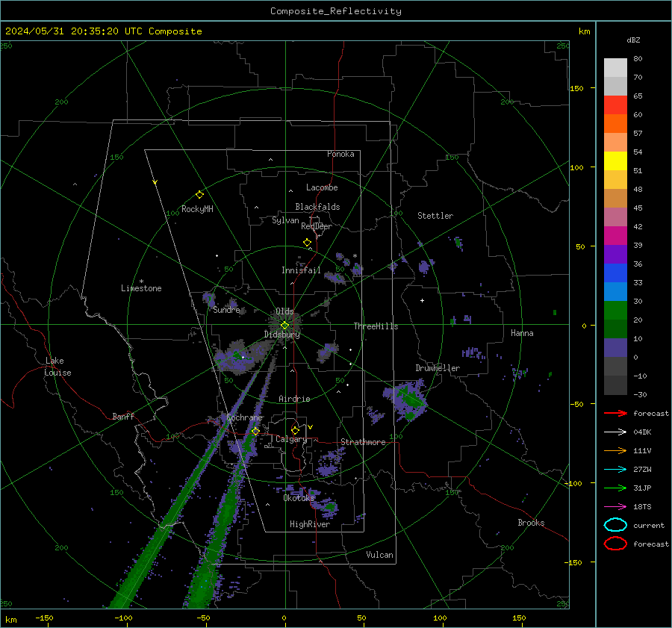Click the yellow radar diamond at Didsbury

(x=284, y=326)
